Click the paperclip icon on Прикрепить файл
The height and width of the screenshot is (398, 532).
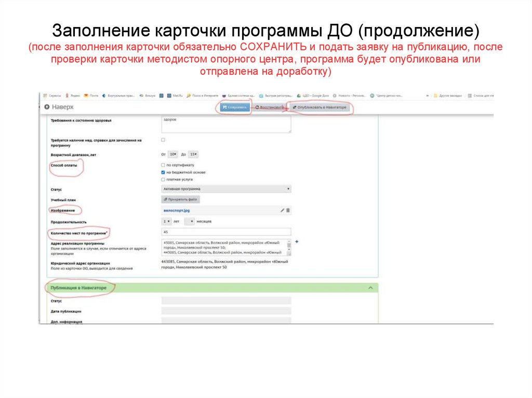point(166,199)
